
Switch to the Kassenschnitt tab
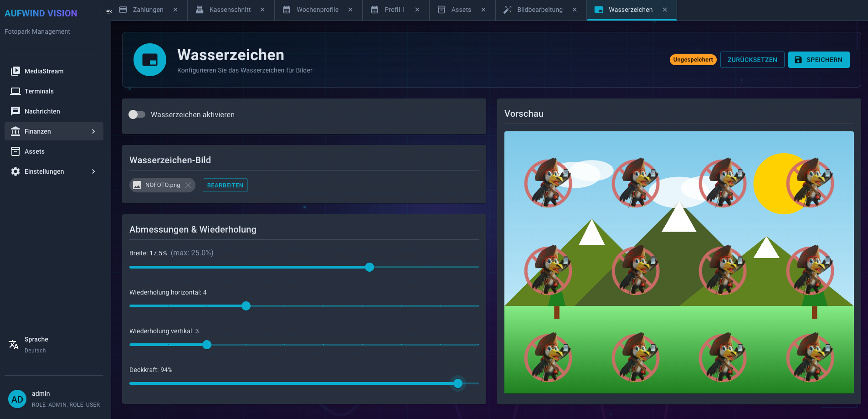click(230, 10)
